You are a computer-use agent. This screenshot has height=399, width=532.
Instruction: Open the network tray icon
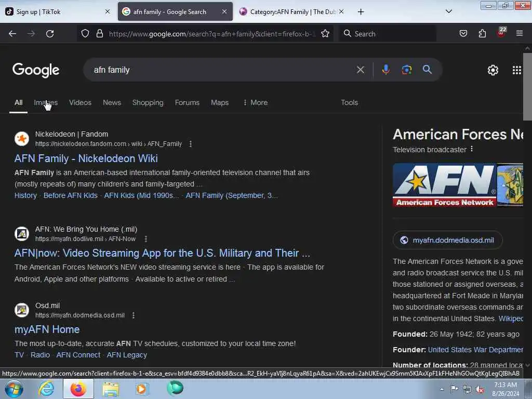pyautogui.click(x=467, y=390)
